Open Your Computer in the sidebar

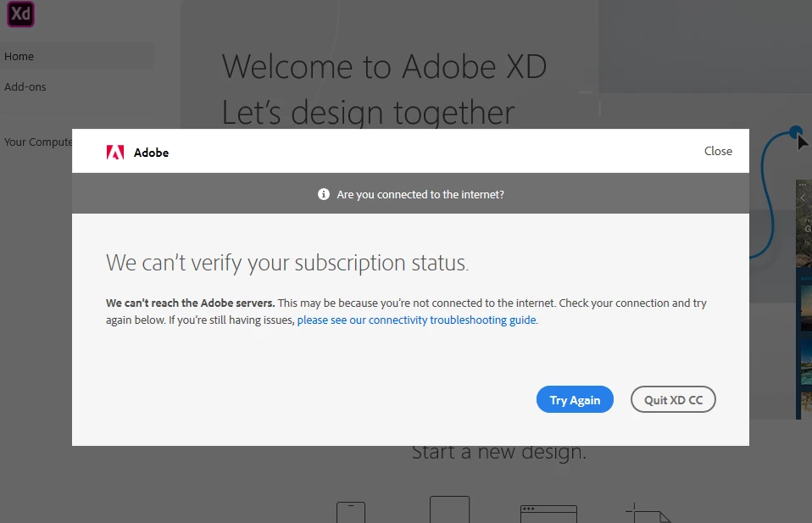pyautogui.click(x=37, y=142)
